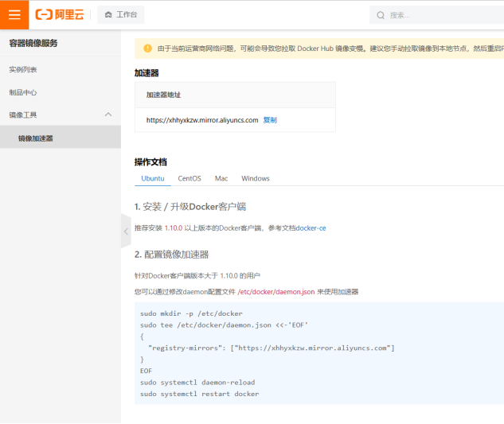Click the 'sudo mkdir -p /etc/docker' line
Screen dimensions: 504x424
[x=191, y=313]
